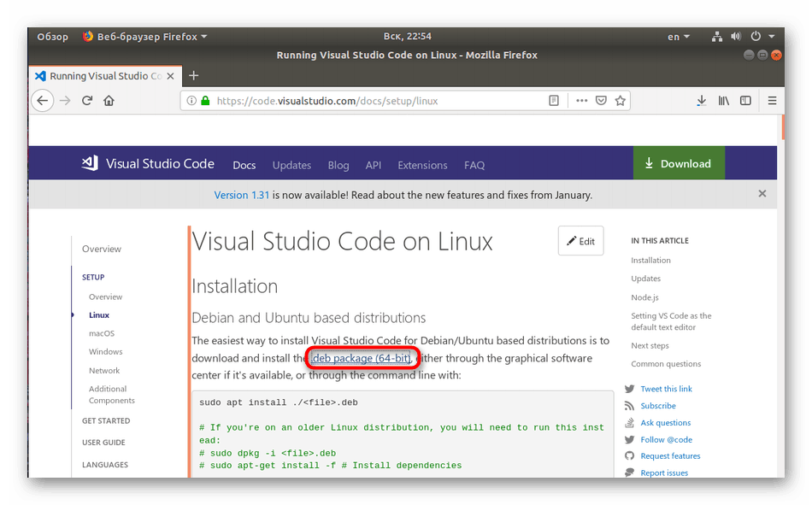This screenshot has height=505, width=812.
Task: Open the Firefox downloads panel
Action: pyautogui.click(x=701, y=101)
